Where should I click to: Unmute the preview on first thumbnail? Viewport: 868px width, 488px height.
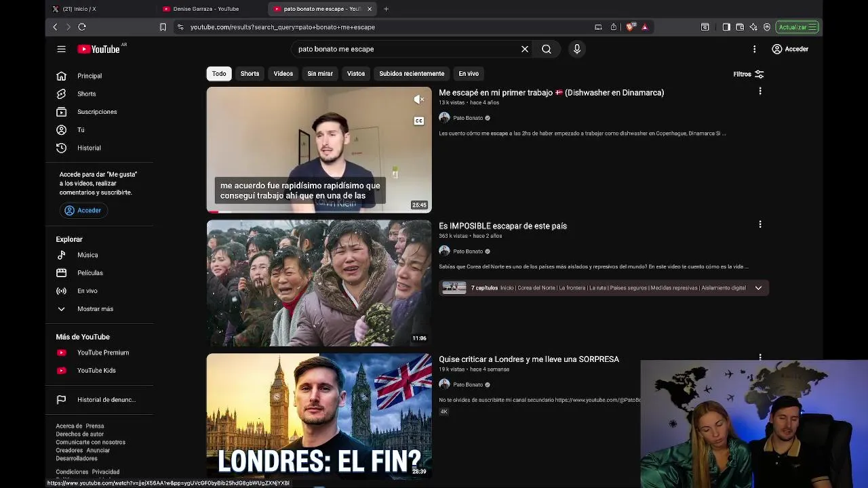(419, 100)
